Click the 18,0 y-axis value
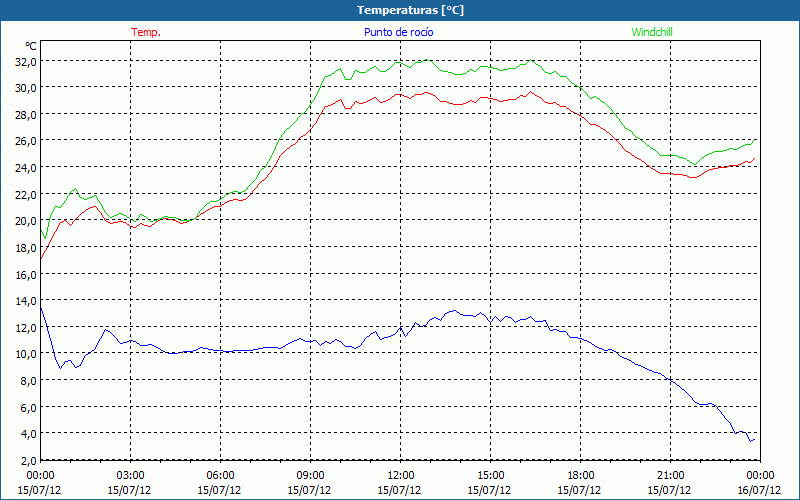The height and width of the screenshot is (500, 800). pos(26,248)
